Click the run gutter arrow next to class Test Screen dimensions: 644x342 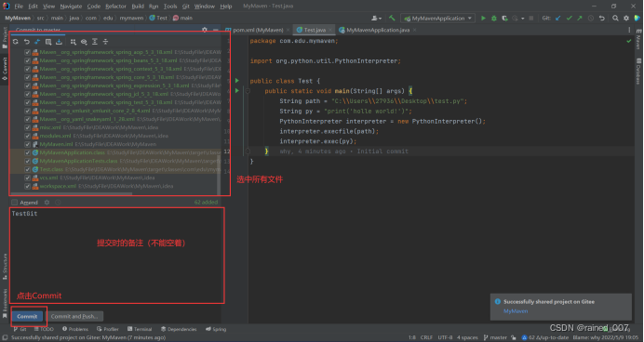[237, 81]
